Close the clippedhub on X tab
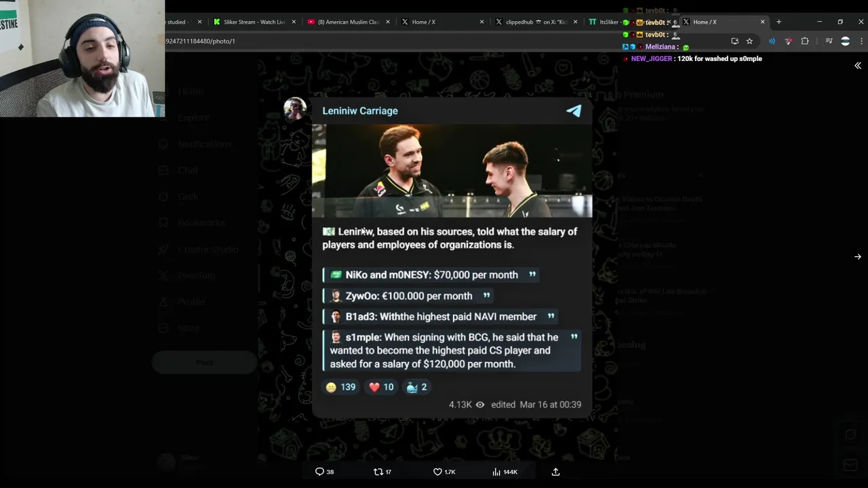Viewport: 868px width, 488px height. 576,22
